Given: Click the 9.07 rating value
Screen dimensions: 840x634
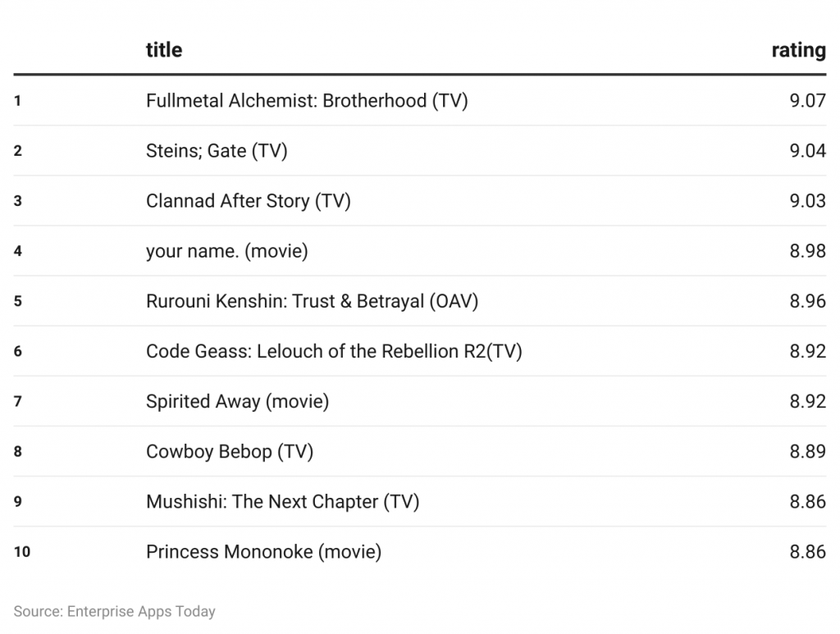Looking at the screenshot, I should (807, 101).
